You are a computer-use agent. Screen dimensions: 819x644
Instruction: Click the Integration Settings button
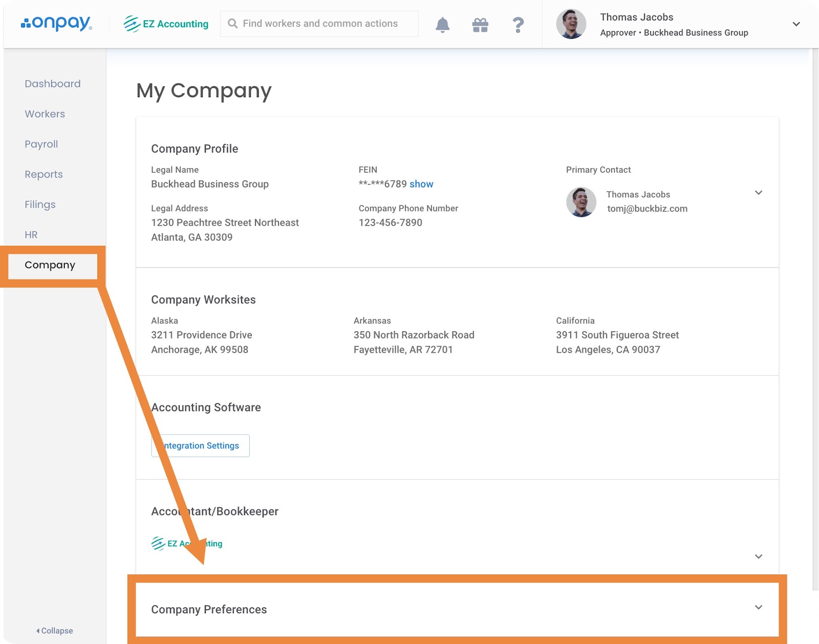[201, 445]
